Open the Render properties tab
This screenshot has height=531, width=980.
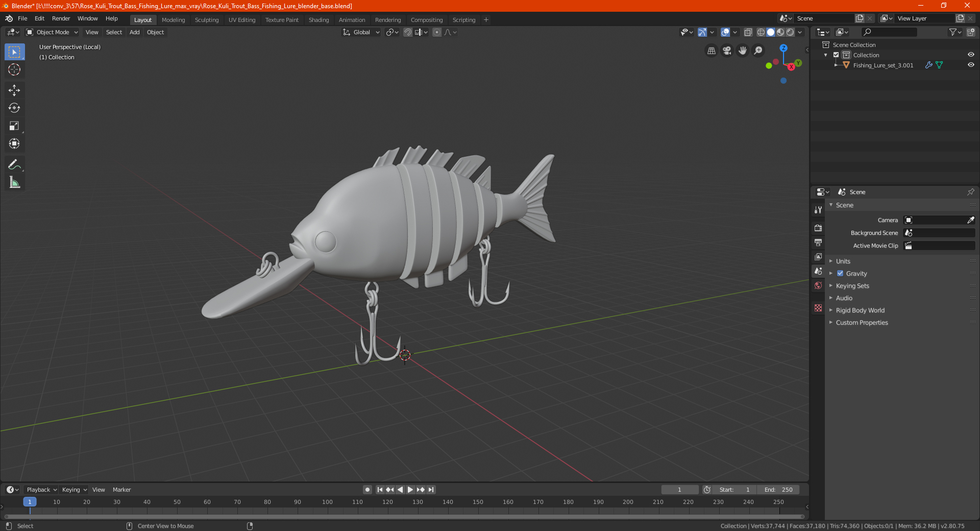(x=818, y=228)
